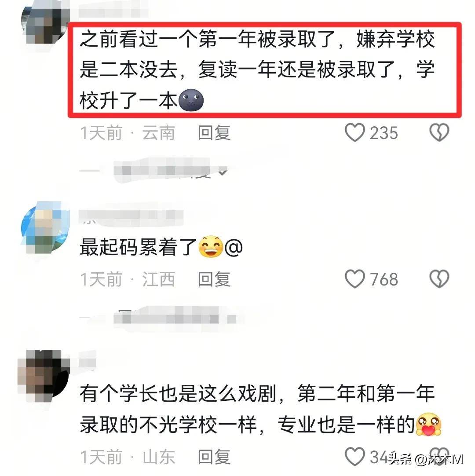Like the Yunnan comment with 235 likes
Image resolution: width=475 pixels, height=476 pixels.
(x=354, y=133)
